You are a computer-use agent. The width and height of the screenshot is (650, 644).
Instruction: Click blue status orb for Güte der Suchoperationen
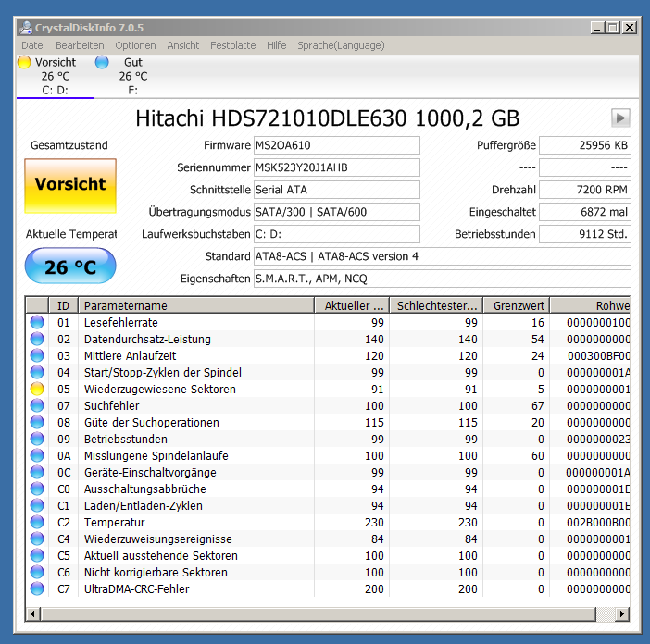click(x=37, y=422)
